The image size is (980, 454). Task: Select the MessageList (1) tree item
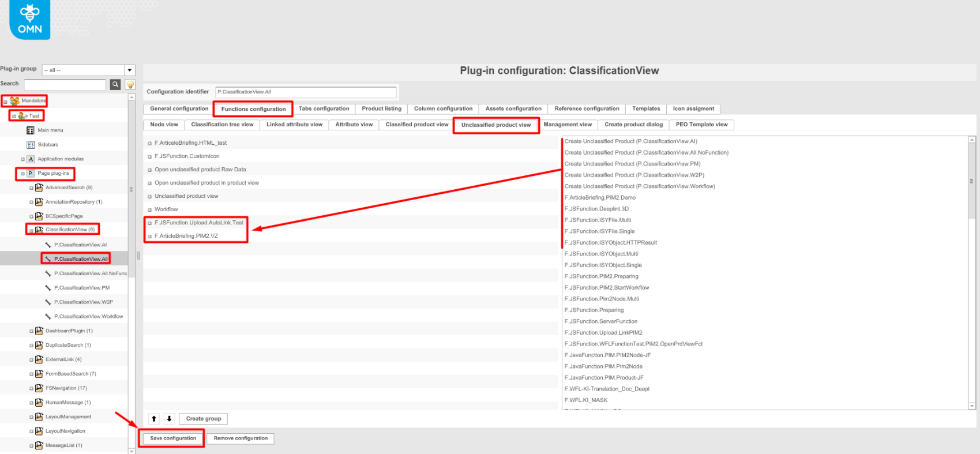tap(63, 445)
